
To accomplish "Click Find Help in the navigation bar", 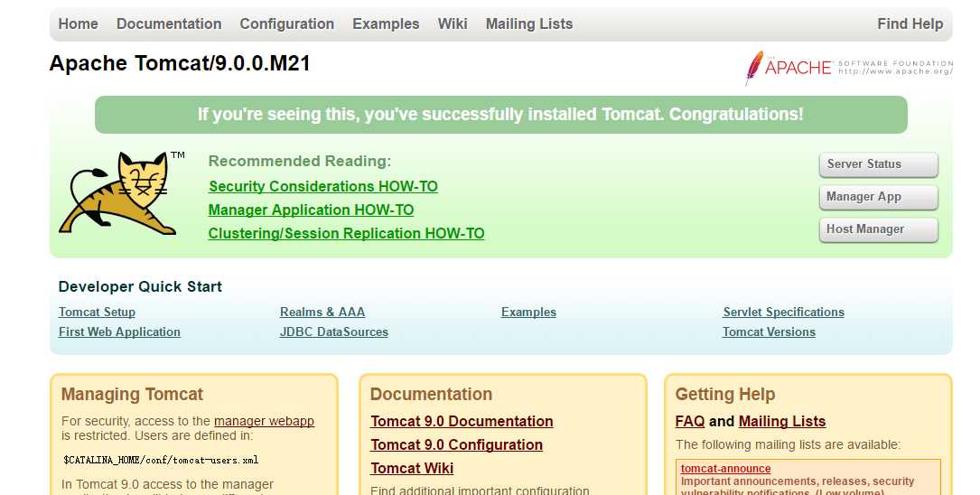I will pyautogui.click(x=910, y=23).
